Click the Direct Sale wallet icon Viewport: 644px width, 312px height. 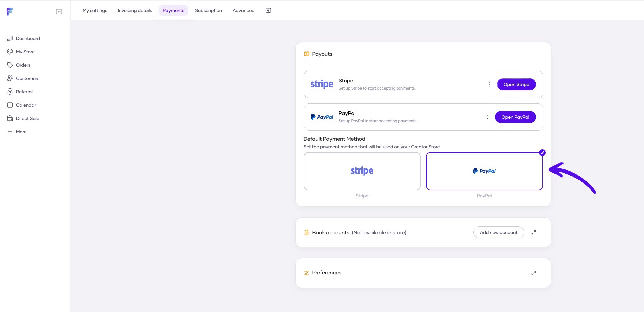click(10, 118)
